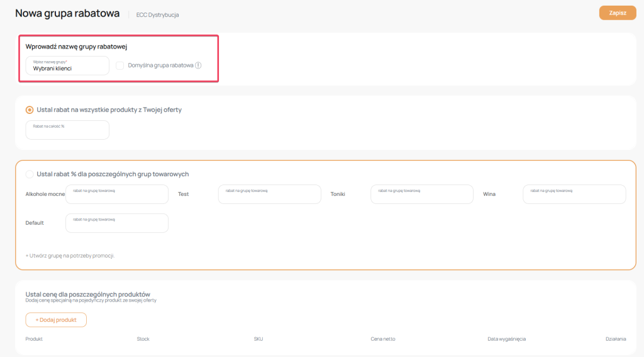644x357 pixels.
Task: Select radio for discount on all products
Action: 30,110
